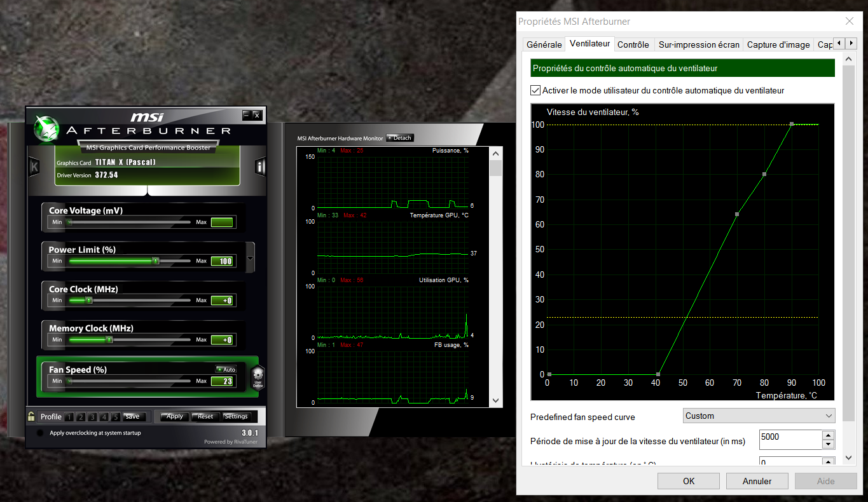
Task: Detach the Hardware Monitor panel
Action: pos(400,138)
